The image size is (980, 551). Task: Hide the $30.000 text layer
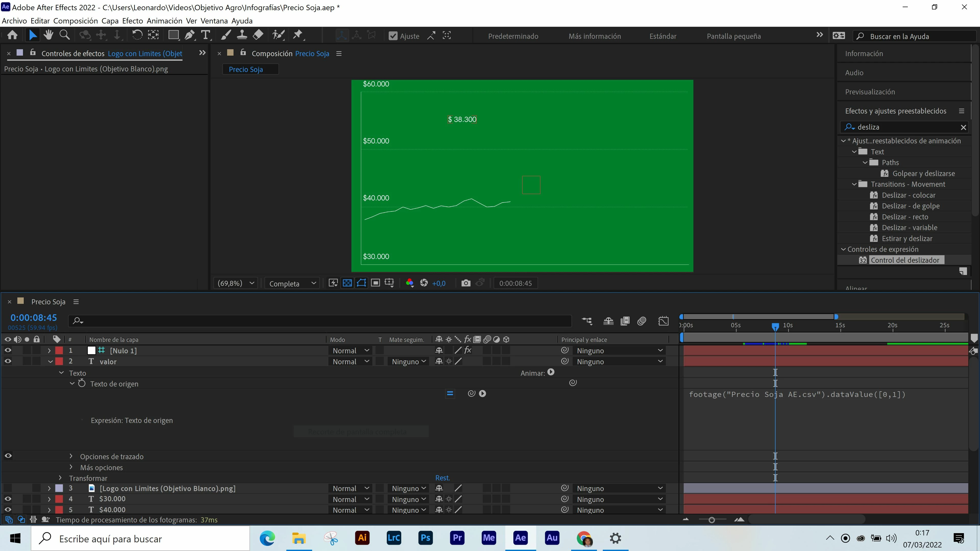pos(8,499)
